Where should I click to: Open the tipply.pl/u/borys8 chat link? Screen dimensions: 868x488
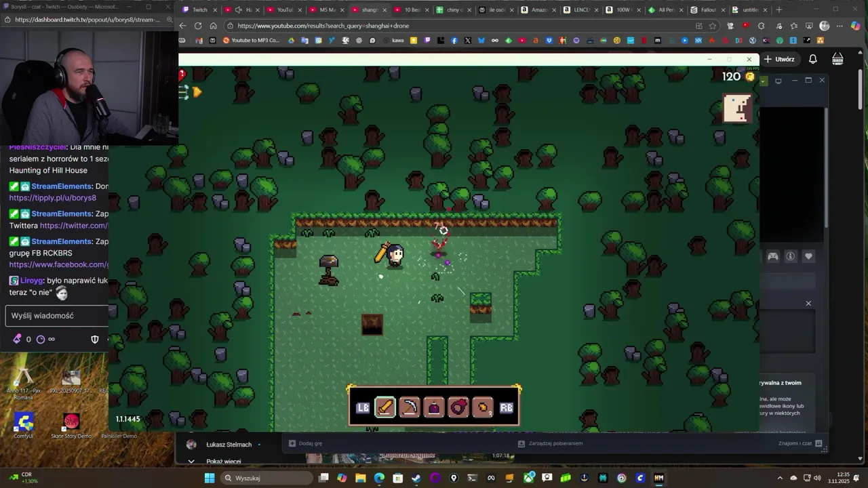(53, 198)
